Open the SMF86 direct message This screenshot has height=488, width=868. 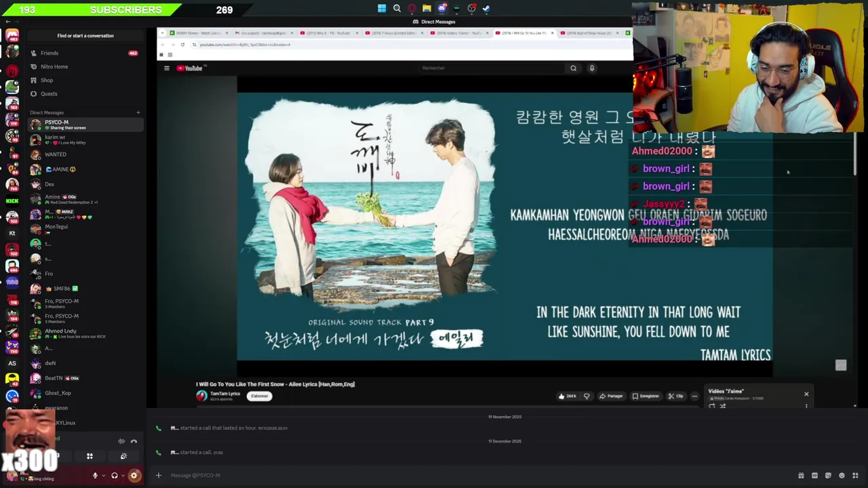coord(85,289)
